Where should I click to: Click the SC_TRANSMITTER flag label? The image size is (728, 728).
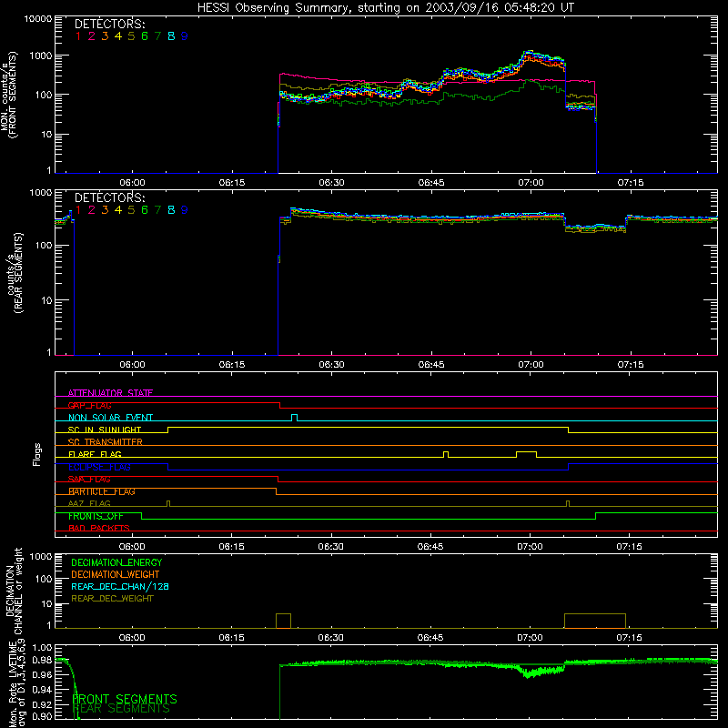point(106,442)
